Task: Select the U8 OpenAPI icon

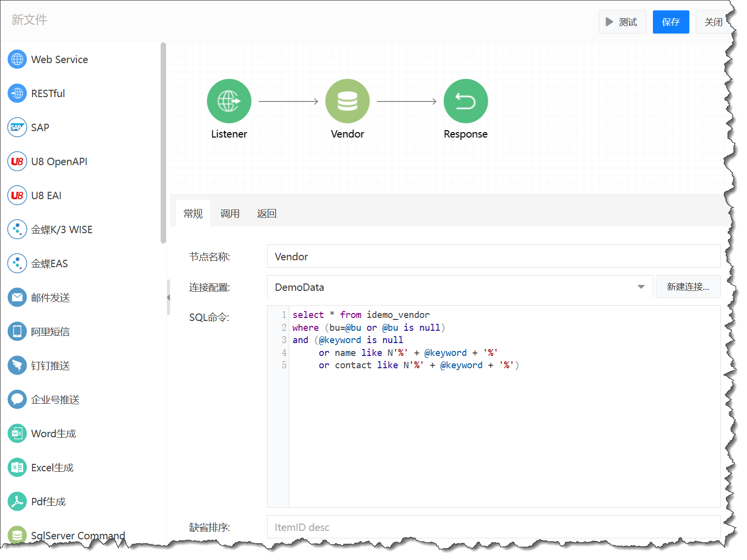Action: 17,162
